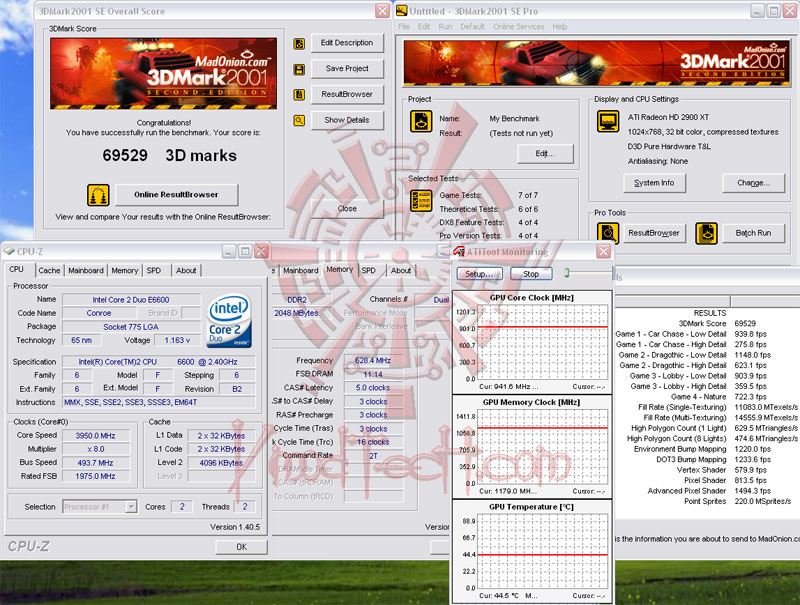Click the Edit... button in Project section
The image size is (800, 605).
(x=545, y=154)
